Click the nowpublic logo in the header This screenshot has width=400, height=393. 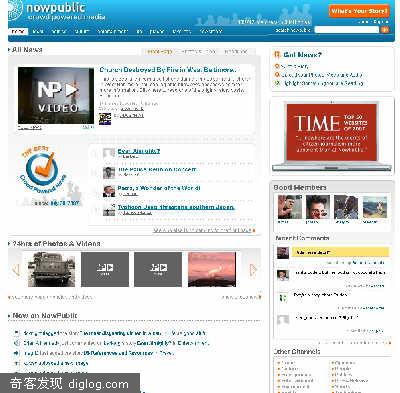(56, 11)
